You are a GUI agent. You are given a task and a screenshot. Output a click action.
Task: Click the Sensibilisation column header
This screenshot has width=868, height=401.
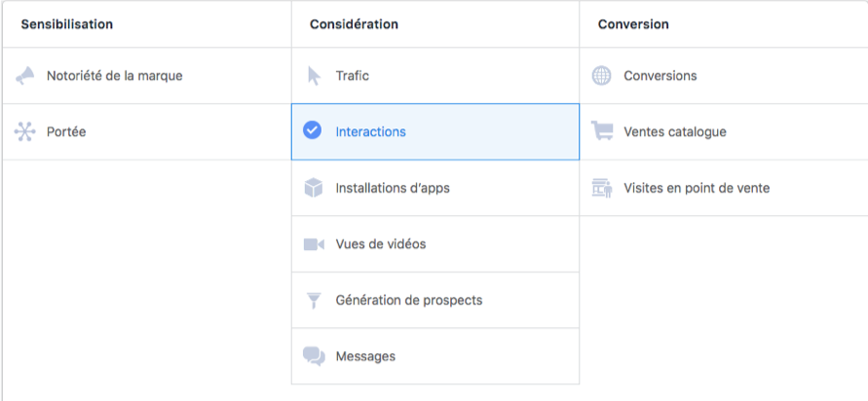pos(67,24)
